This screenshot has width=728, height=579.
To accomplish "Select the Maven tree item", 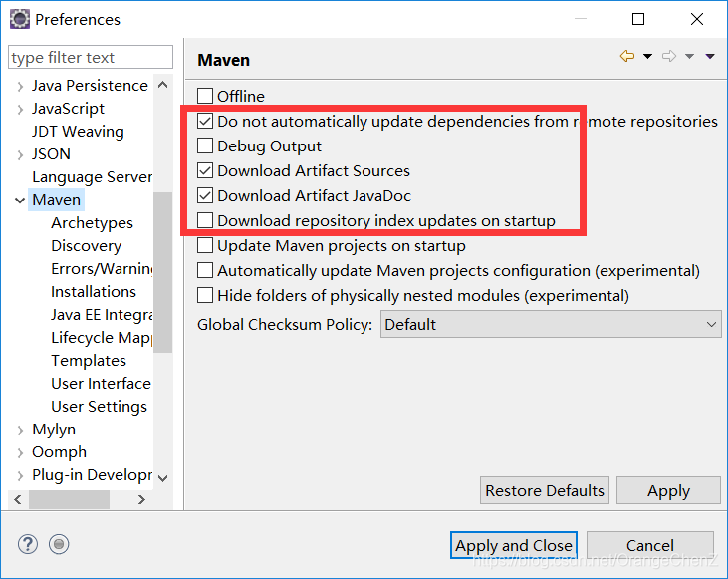I will click(56, 200).
